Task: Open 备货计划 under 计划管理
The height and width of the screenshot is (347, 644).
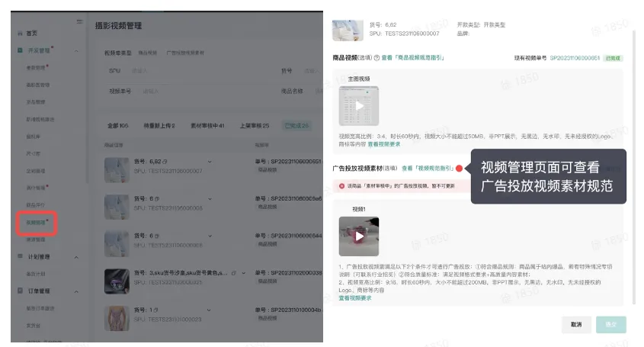Action: (x=36, y=274)
